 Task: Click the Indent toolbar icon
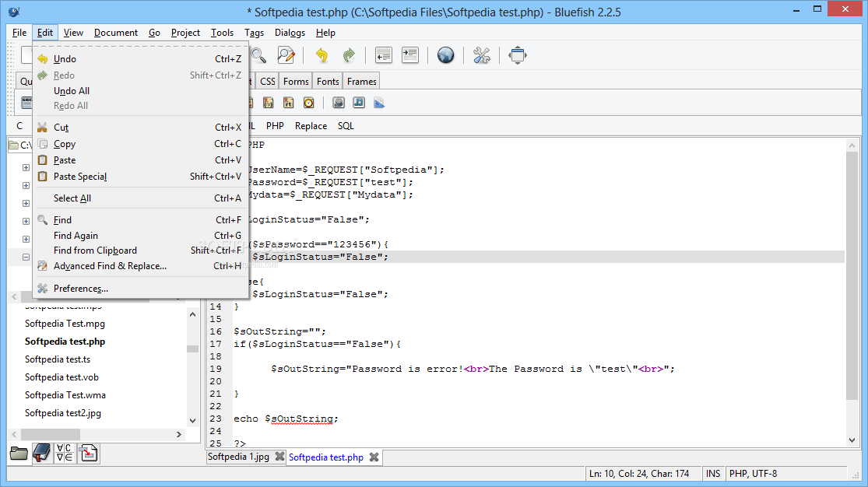coord(410,55)
